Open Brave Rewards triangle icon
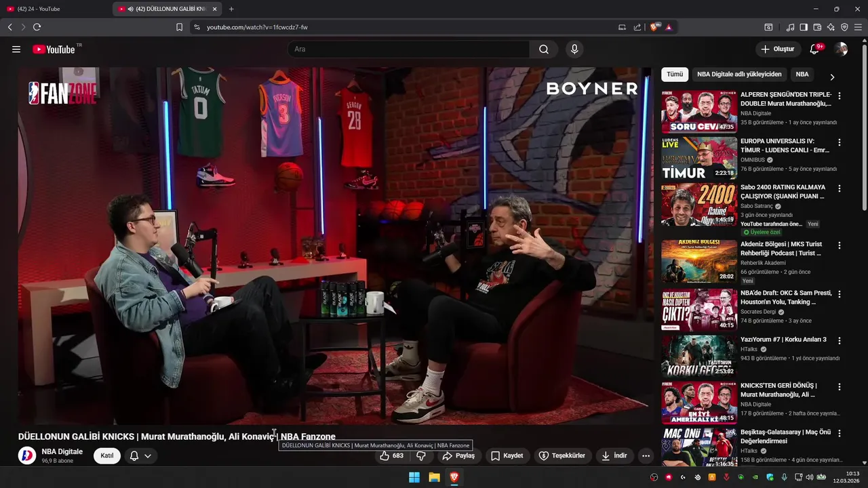 [669, 27]
